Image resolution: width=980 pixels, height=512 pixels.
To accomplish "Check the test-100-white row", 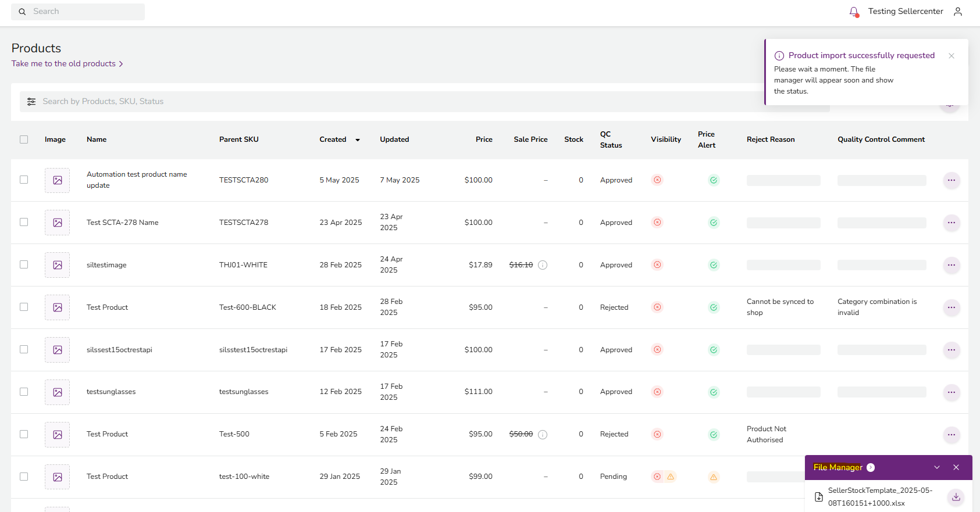I will tap(24, 477).
